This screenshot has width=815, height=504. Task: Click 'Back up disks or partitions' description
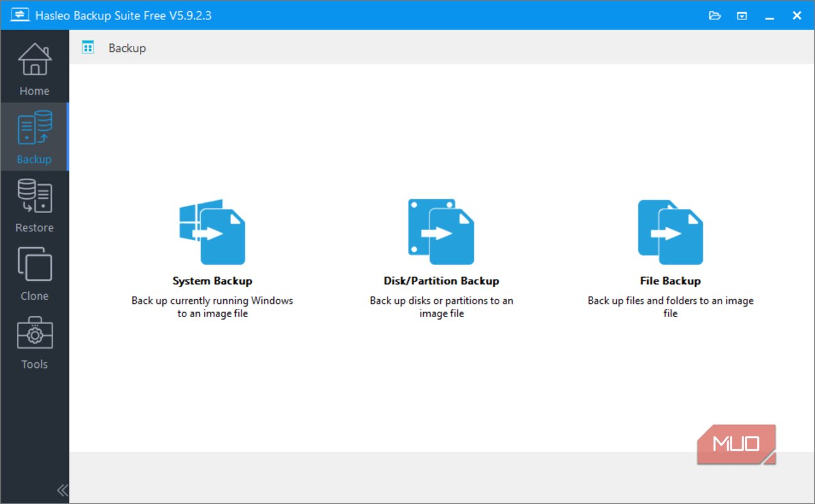pos(441,307)
